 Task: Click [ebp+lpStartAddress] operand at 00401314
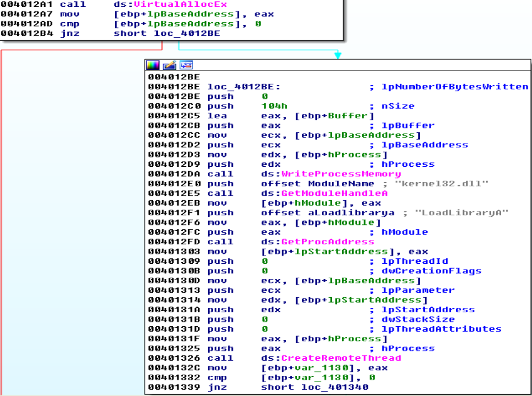point(361,300)
